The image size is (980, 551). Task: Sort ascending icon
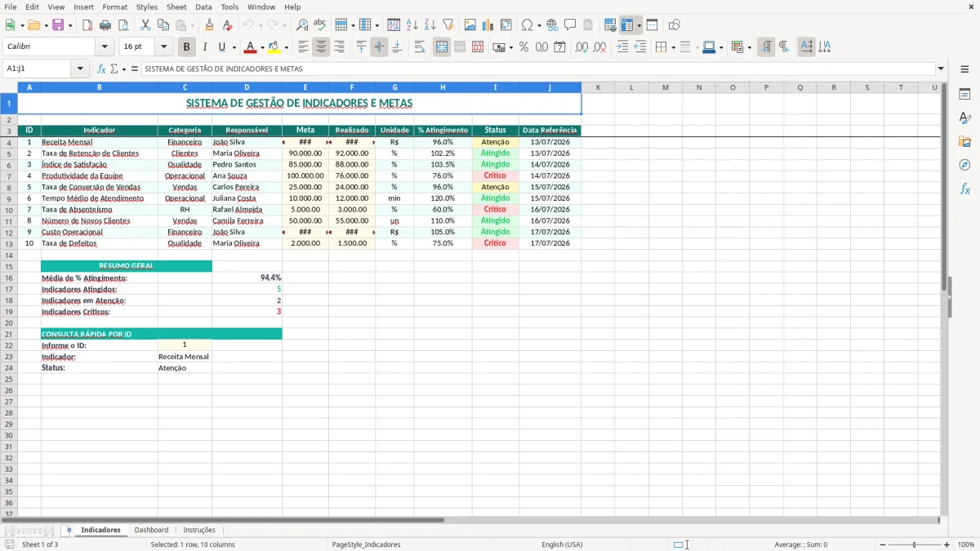(x=412, y=25)
